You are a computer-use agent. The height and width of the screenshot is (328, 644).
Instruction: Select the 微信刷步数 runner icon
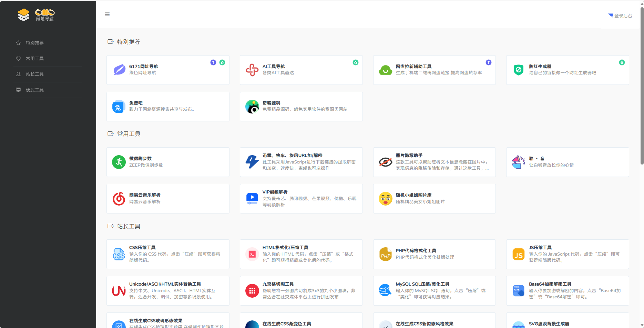tap(119, 162)
